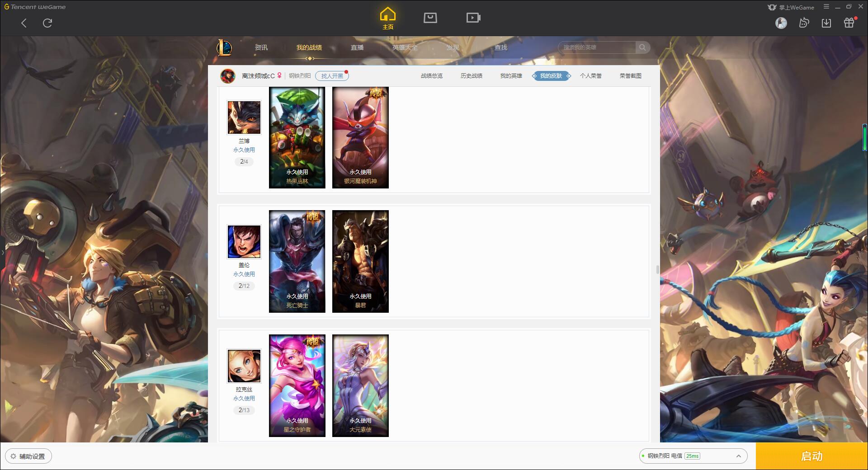Open the 热带丛林 skin card

(297, 137)
